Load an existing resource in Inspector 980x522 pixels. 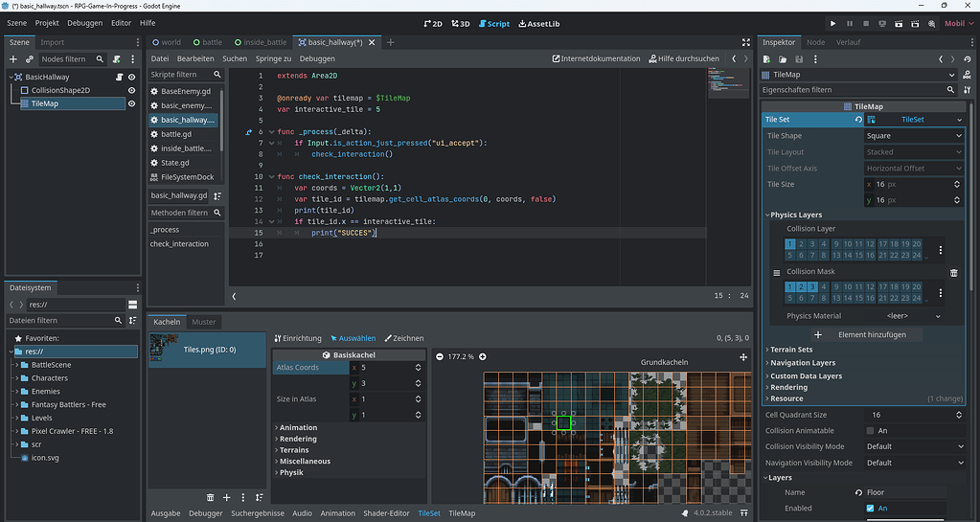pyautogui.click(x=783, y=59)
